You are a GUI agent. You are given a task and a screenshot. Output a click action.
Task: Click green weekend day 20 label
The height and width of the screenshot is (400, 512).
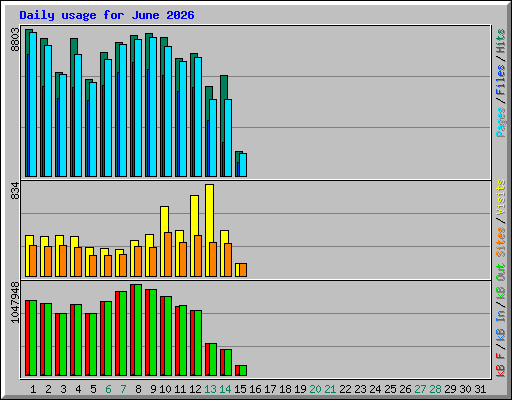315,389
